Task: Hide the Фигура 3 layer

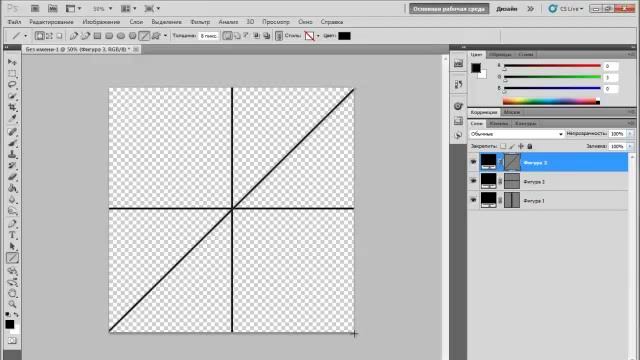Action: pyautogui.click(x=473, y=162)
